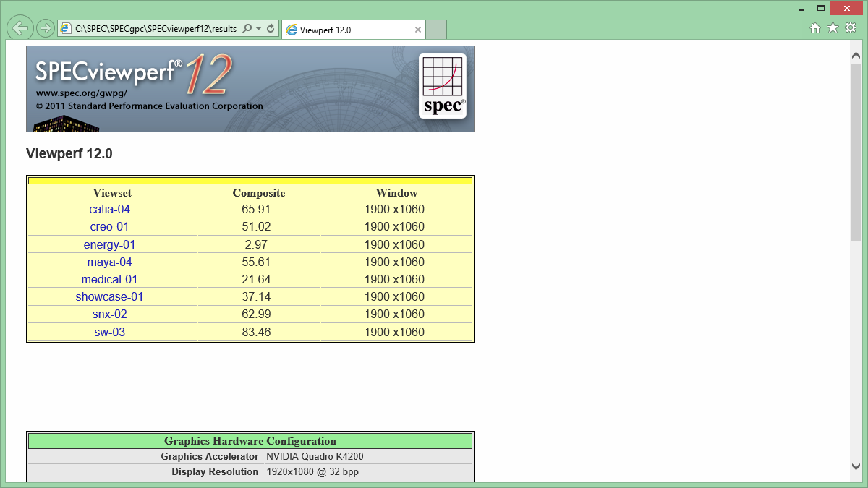Open Favorites star icon
Image resolution: width=868 pixels, height=488 pixels.
click(833, 28)
